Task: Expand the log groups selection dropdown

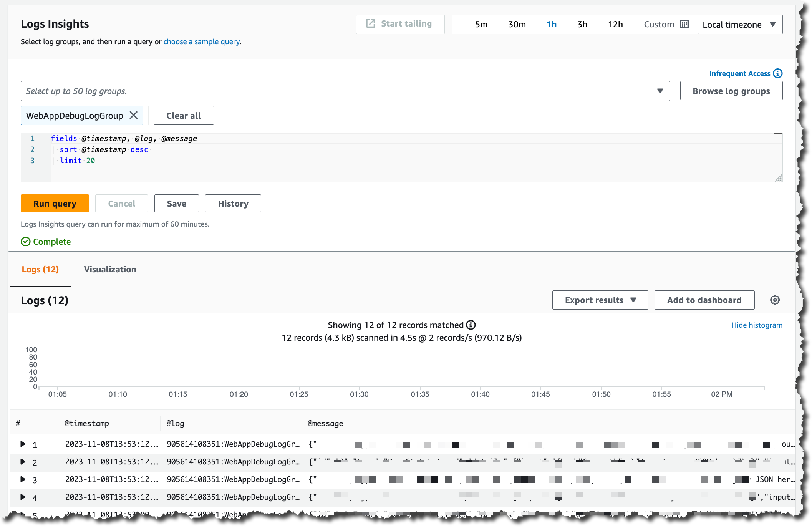Action: click(x=660, y=91)
